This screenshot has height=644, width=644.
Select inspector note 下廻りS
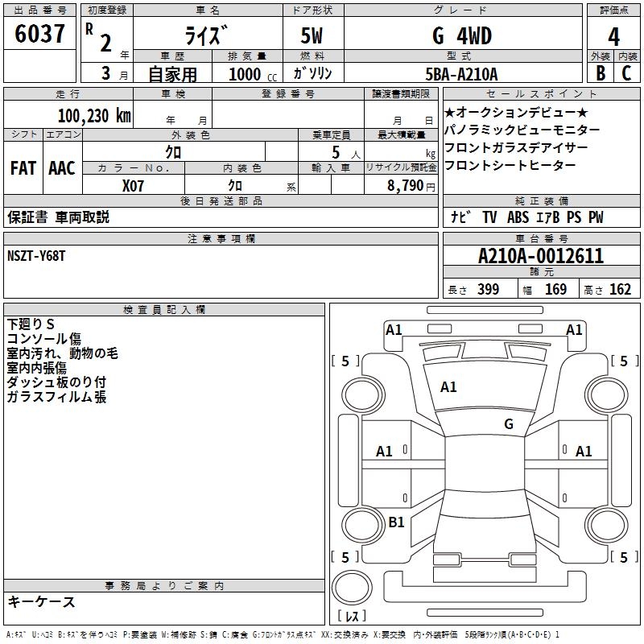(31, 324)
